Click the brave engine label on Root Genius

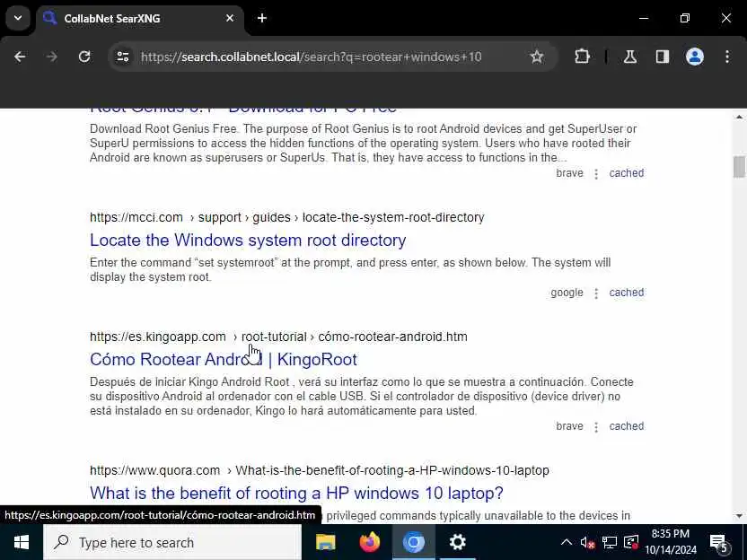click(x=569, y=173)
